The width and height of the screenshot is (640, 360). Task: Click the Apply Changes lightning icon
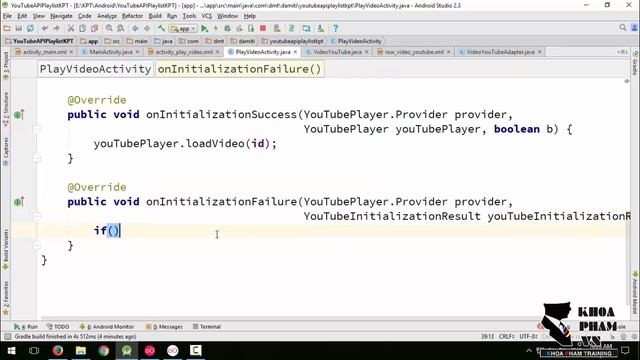(216, 28)
